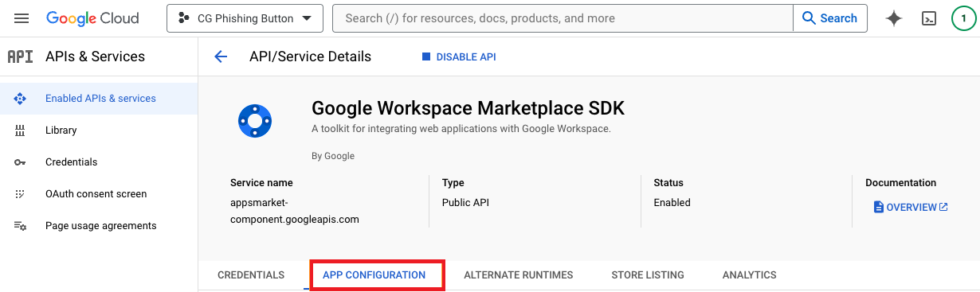Click the Enabled APIs diamond icon
Screen dimensions: 980x292
20,99
